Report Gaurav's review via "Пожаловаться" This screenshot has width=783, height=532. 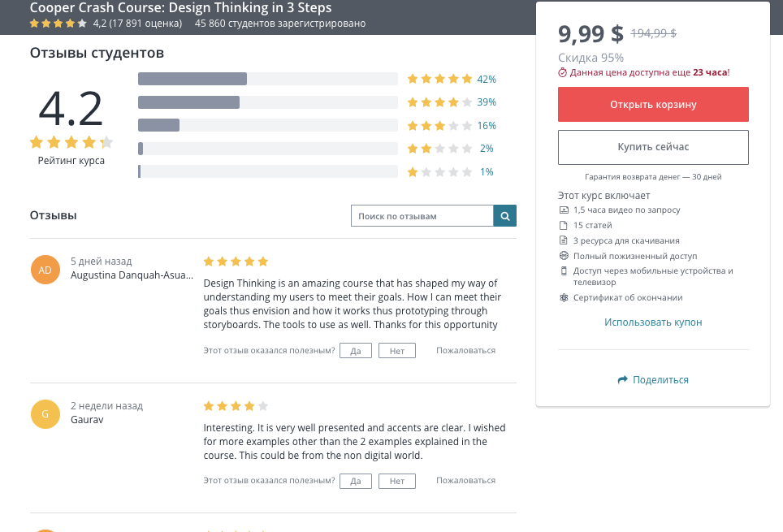pyautogui.click(x=465, y=481)
